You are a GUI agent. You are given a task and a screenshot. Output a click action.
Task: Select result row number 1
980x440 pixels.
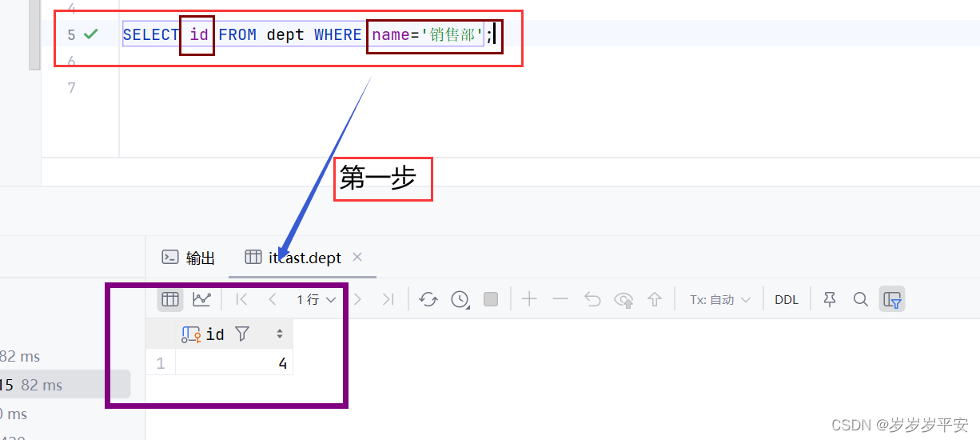161,363
